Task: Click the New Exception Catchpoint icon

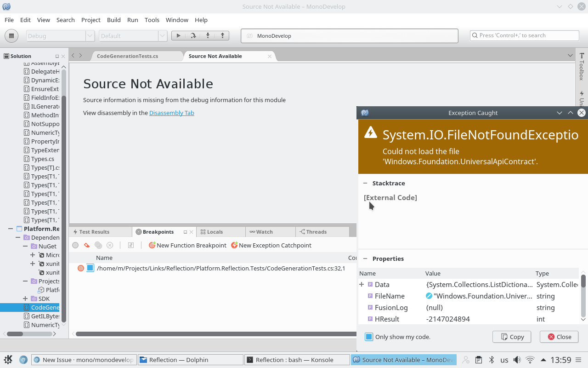Action: tap(235, 245)
